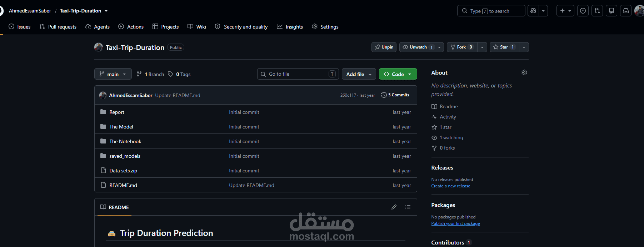Open the Star lists dropdown arrow
This screenshot has height=247, width=644.
click(x=524, y=47)
